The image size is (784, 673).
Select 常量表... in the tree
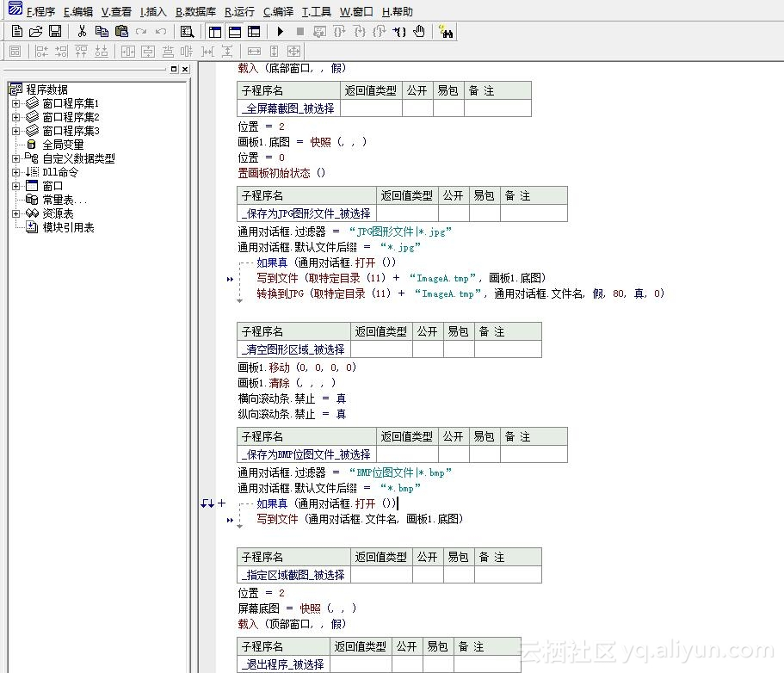point(65,200)
